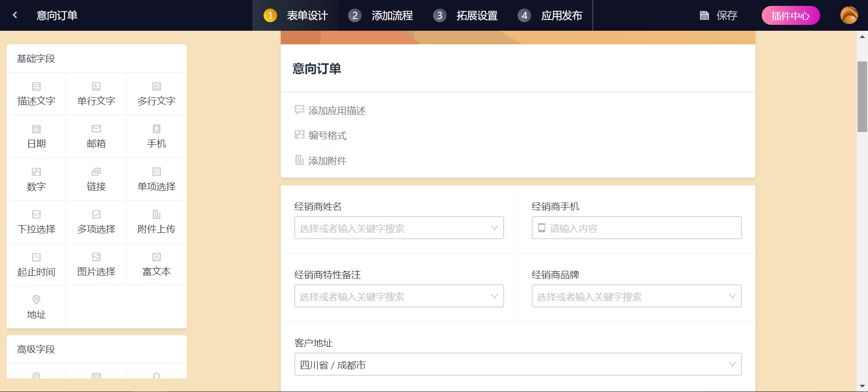Viewport: 868px width, 392px height.
Task: Click the 基础字段 section header
Action: click(x=36, y=59)
